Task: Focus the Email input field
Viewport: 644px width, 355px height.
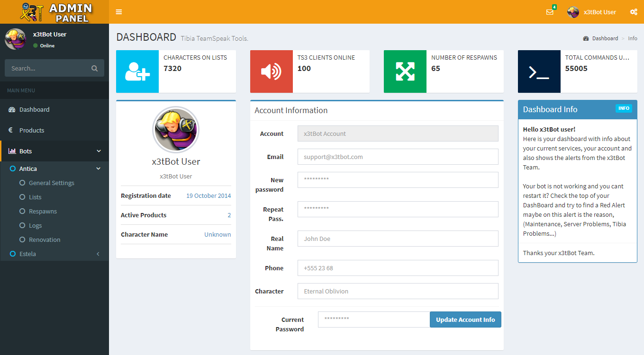Action: coord(398,157)
